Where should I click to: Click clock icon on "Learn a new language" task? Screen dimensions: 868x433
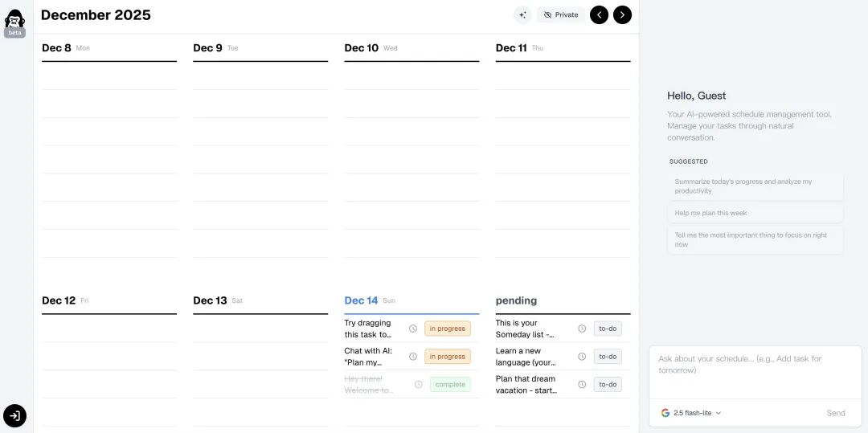pos(582,357)
